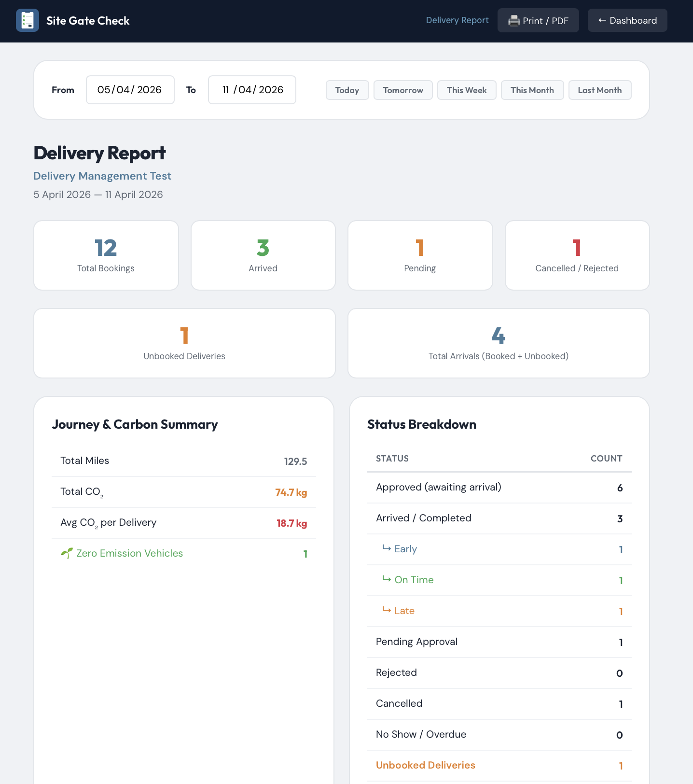693x784 pixels.
Task: Click the Arrived / Completed row label
Action: point(424,518)
